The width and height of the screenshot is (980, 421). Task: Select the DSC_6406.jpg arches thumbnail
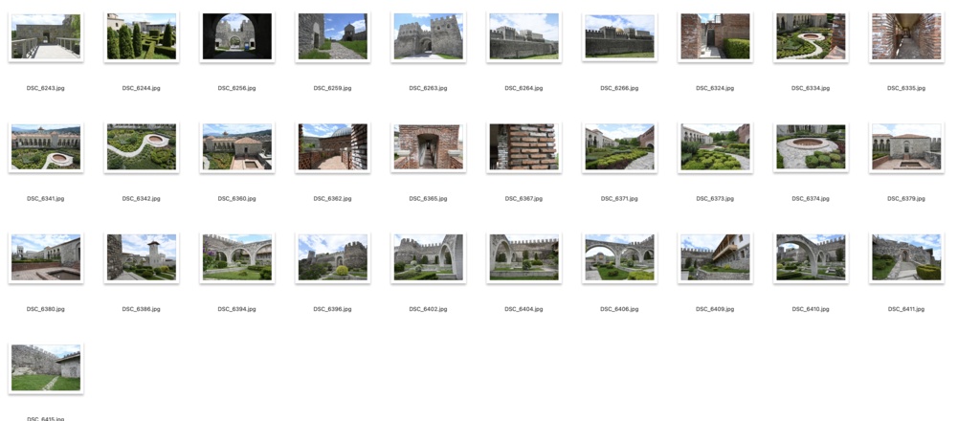click(x=619, y=257)
